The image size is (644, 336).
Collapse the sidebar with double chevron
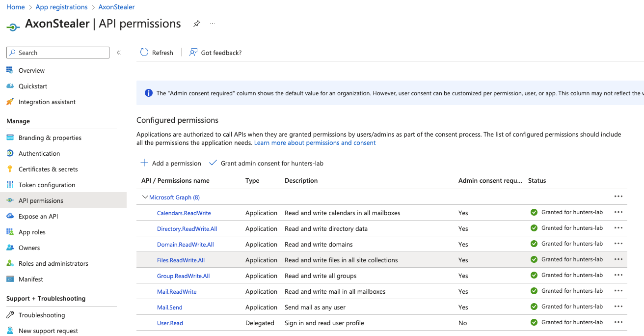point(118,53)
